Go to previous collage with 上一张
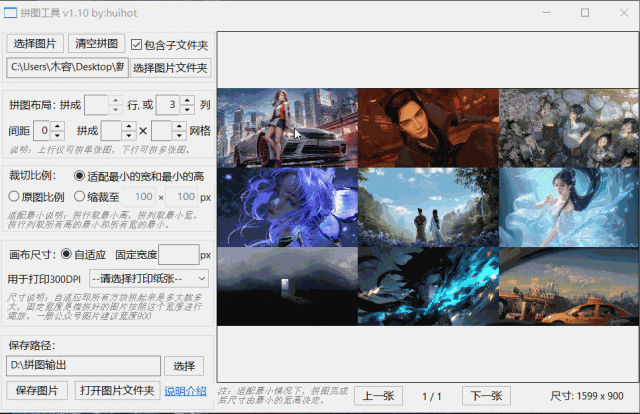This screenshot has height=414, width=640. 378,396
